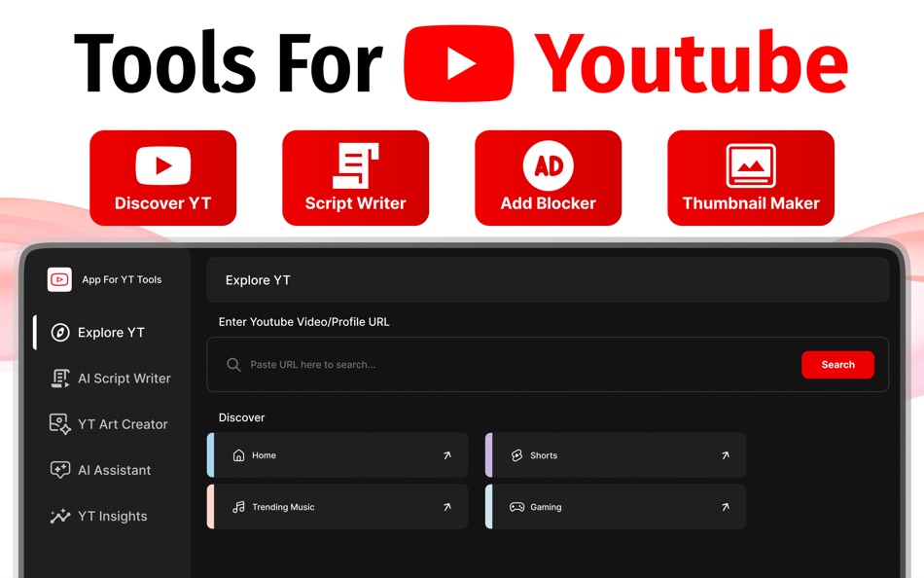Open YT Insights via its trend icon
Viewport: 924px width, 578px height.
click(x=60, y=516)
